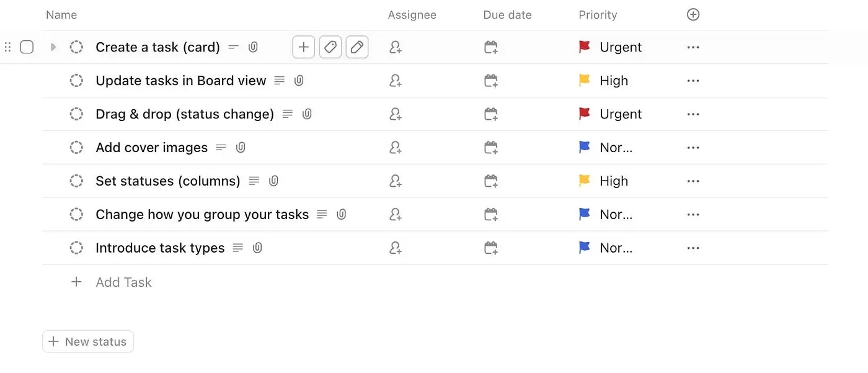Click the rename pencil icon on Create a task
Image resolution: width=868 pixels, height=373 pixels.
pos(357,47)
